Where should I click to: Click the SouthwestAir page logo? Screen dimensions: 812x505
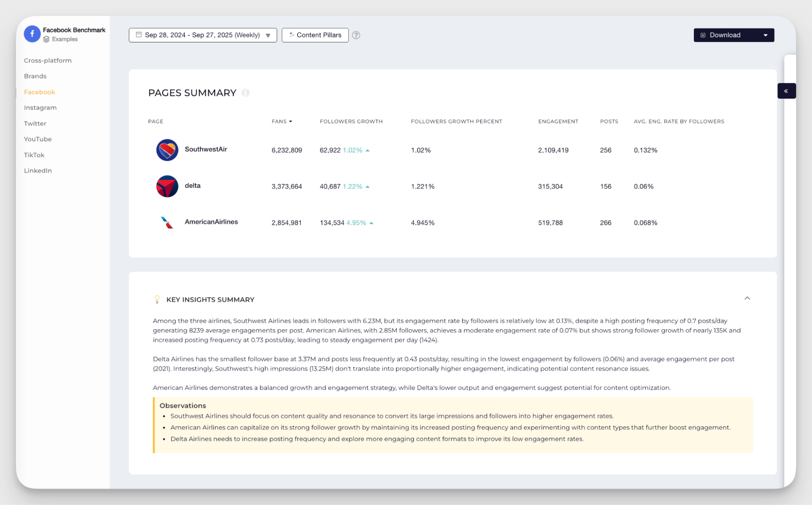pyautogui.click(x=167, y=150)
